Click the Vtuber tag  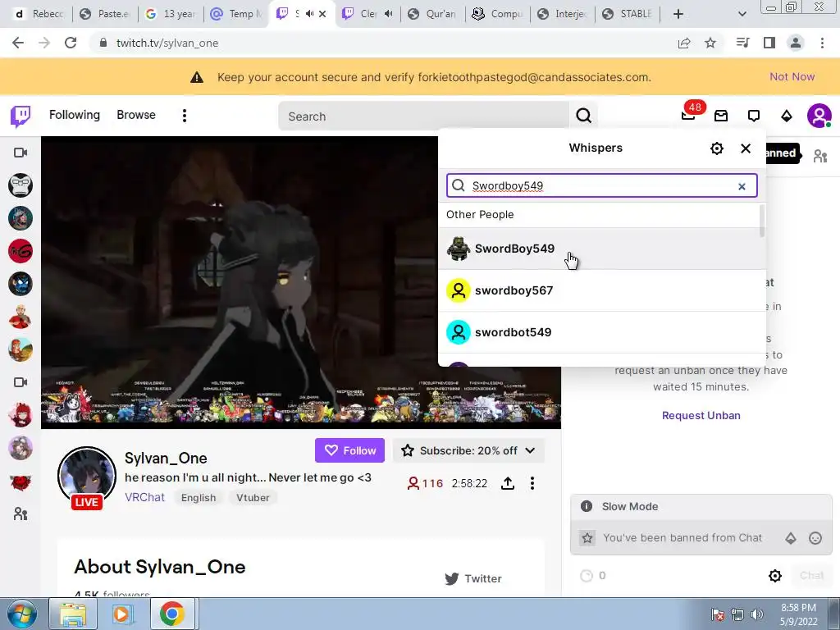253,498
